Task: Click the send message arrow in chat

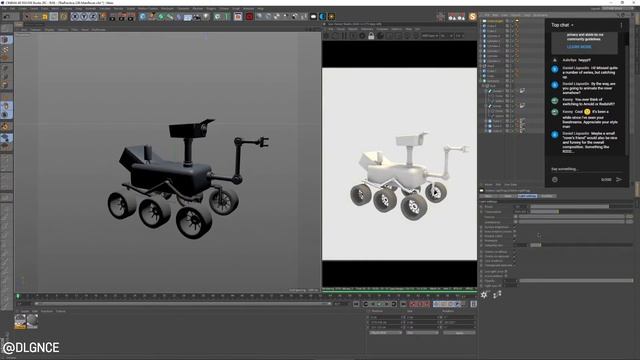Action: click(x=619, y=180)
